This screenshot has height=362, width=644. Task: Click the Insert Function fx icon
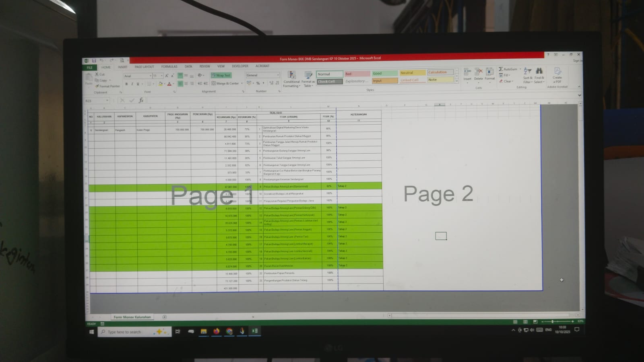pos(141,100)
